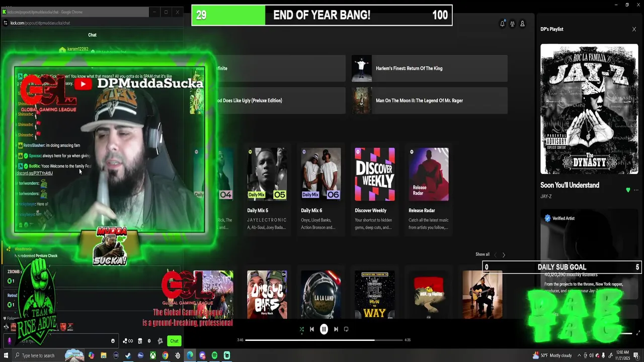Click the Show all link
This screenshot has height=362, width=644.
tap(482, 254)
